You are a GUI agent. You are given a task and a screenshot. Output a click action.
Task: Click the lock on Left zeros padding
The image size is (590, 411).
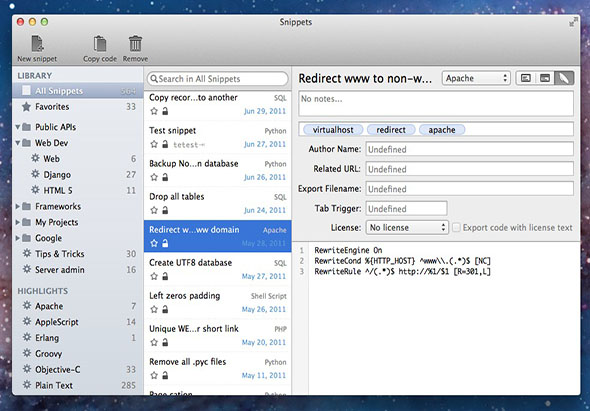coord(165,310)
